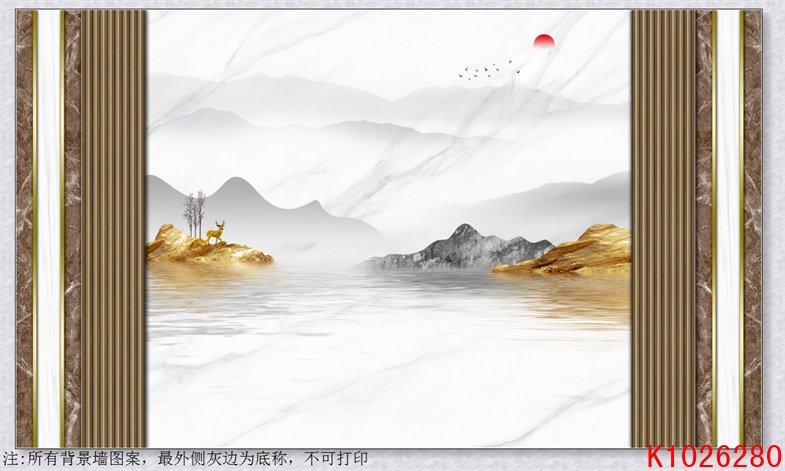Click the golden deer on the rock
This screenshot has width=785, height=471.
216,232
